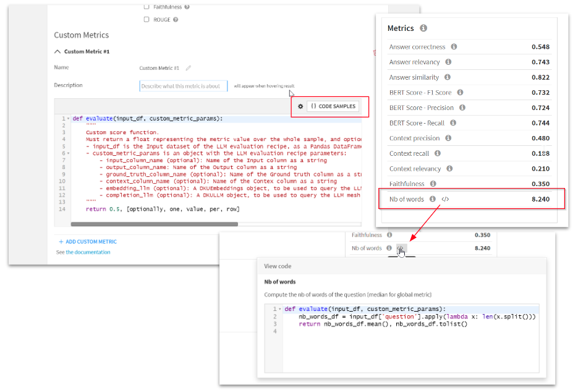Click the help icon beside ROUGE checkbox
This screenshot has height=392, width=586.
point(176,20)
